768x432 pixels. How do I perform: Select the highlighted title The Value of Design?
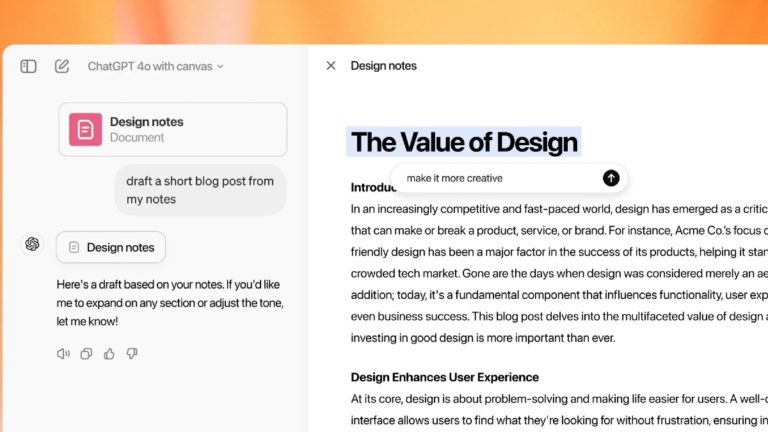(x=464, y=142)
